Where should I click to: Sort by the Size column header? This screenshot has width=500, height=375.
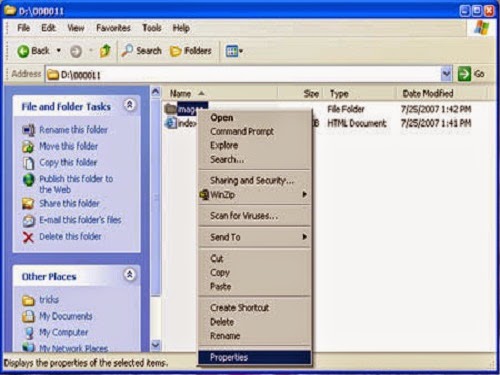click(301, 94)
